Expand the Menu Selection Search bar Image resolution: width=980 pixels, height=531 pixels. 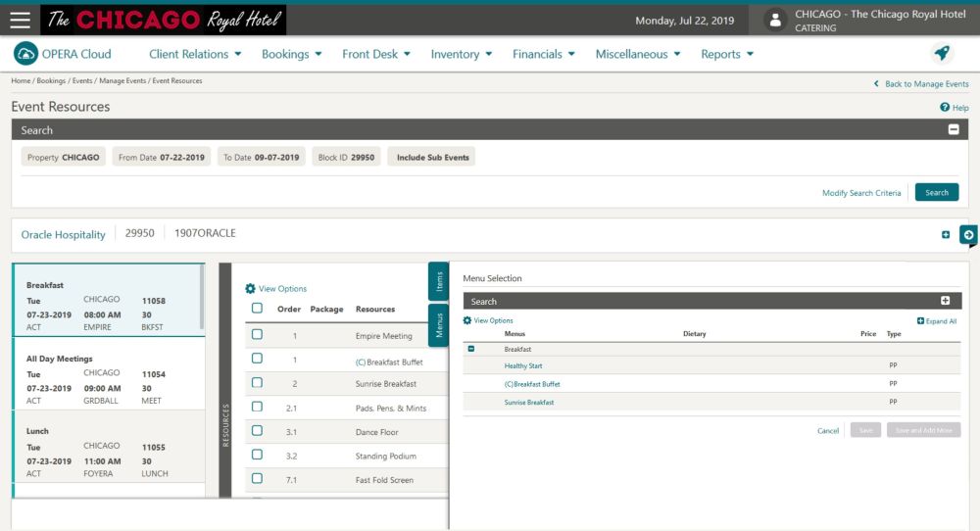click(945, 301)
